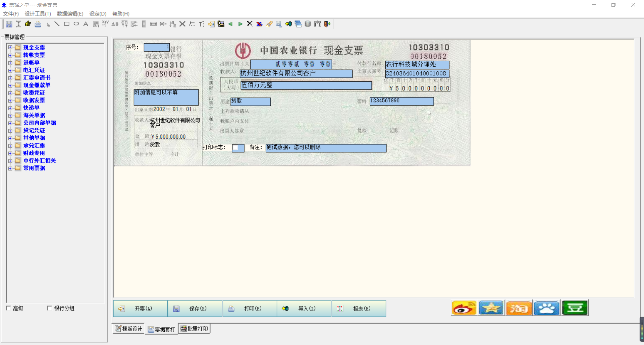This screenshot has width=644, height=345.
Task: Click the AB text field tool
Action: pyautogui.click(x=115, y=24)
